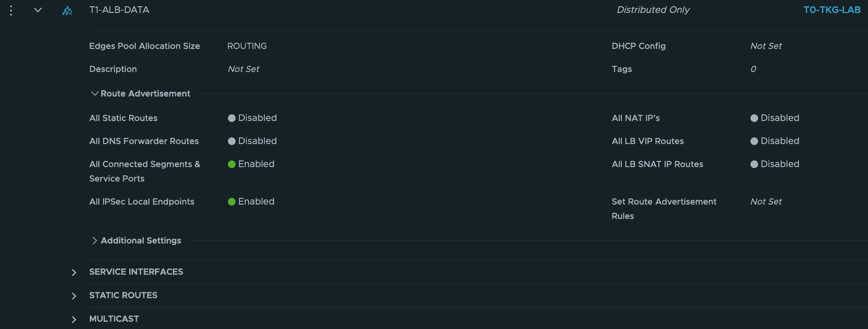This screenshot has width=868, height=329.
Task: Expand the STATIC ROUTES section
Action: point(73,295)
